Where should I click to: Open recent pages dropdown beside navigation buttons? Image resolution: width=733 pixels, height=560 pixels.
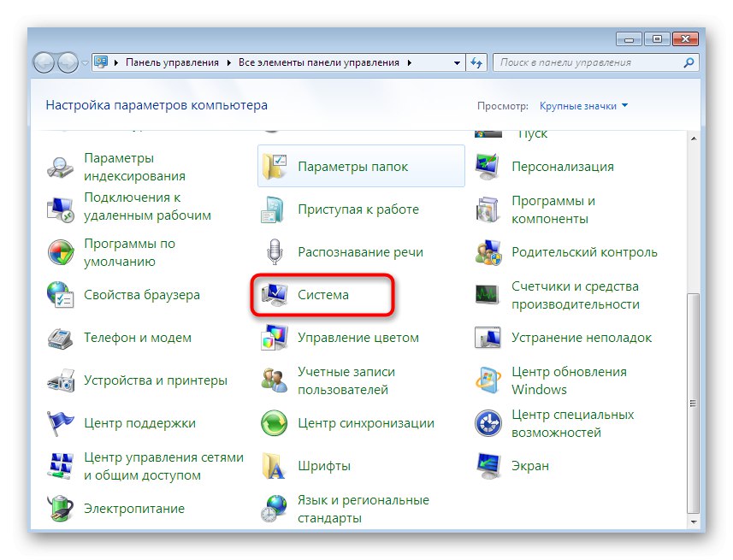pyautogui.click(x=85, y=62)
